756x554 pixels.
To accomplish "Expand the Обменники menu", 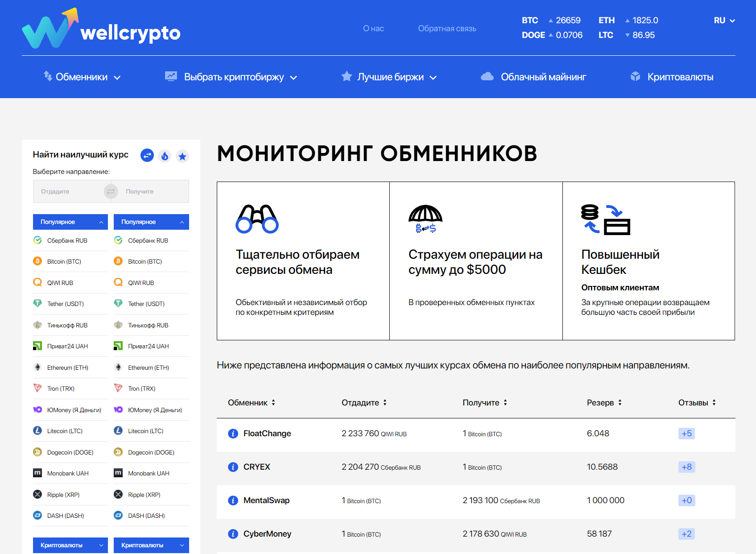I will [x=82, y=77].
